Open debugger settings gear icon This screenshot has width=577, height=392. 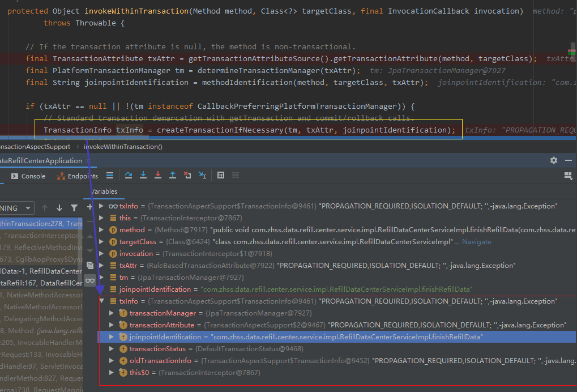553,160
